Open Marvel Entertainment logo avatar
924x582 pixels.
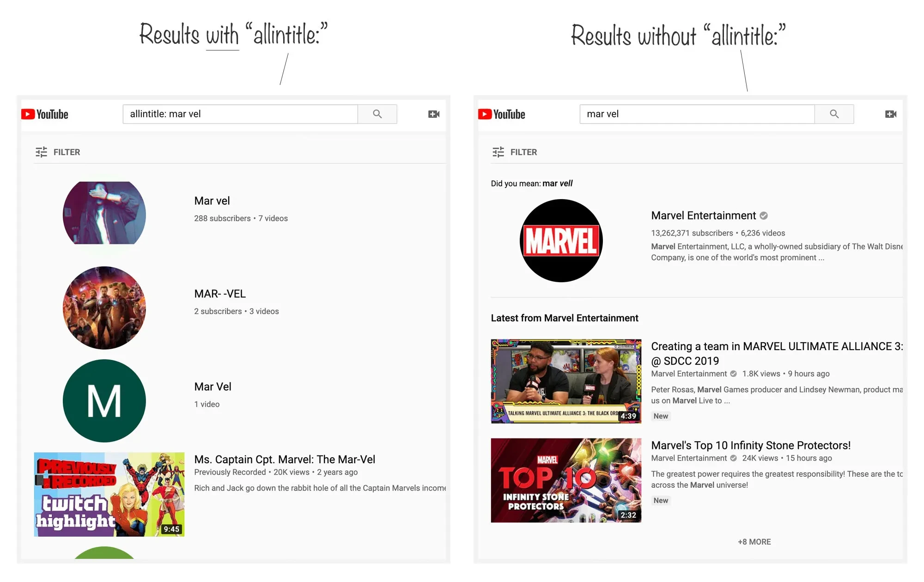561,241
